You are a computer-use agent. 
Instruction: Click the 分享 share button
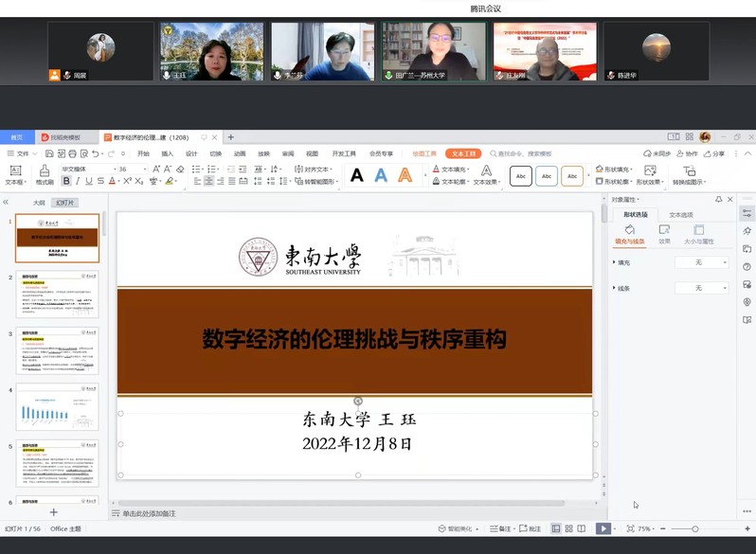point(714,153)
